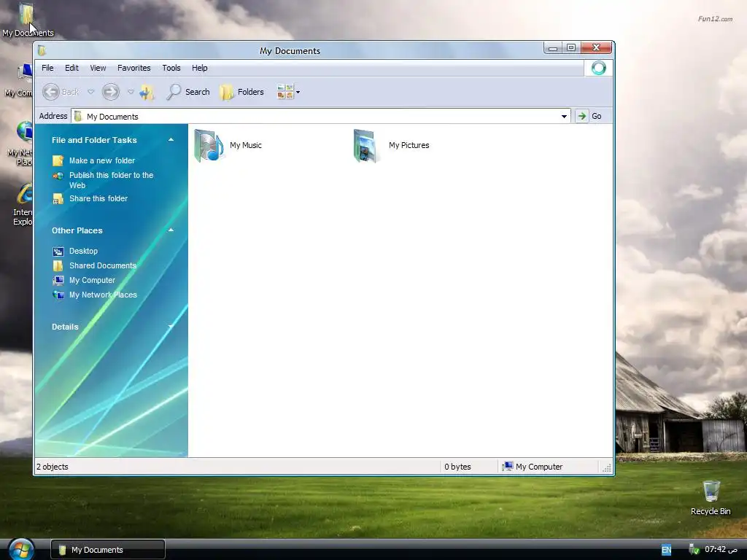747x560 pixels.
Task: Select the My Documents desktop icon
Action: (x=27, y=20)
